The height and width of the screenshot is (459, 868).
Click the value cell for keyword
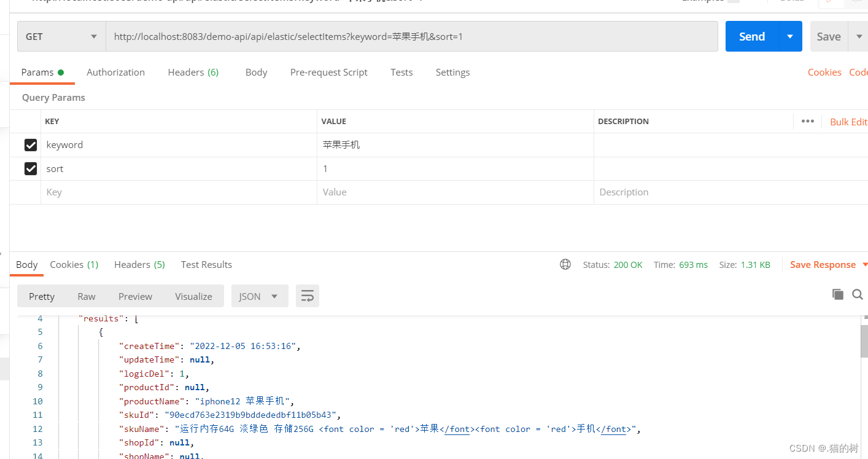455,145
